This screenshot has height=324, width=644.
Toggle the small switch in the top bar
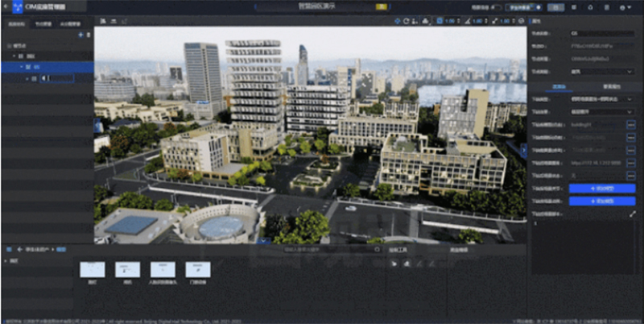pos(497,7)
